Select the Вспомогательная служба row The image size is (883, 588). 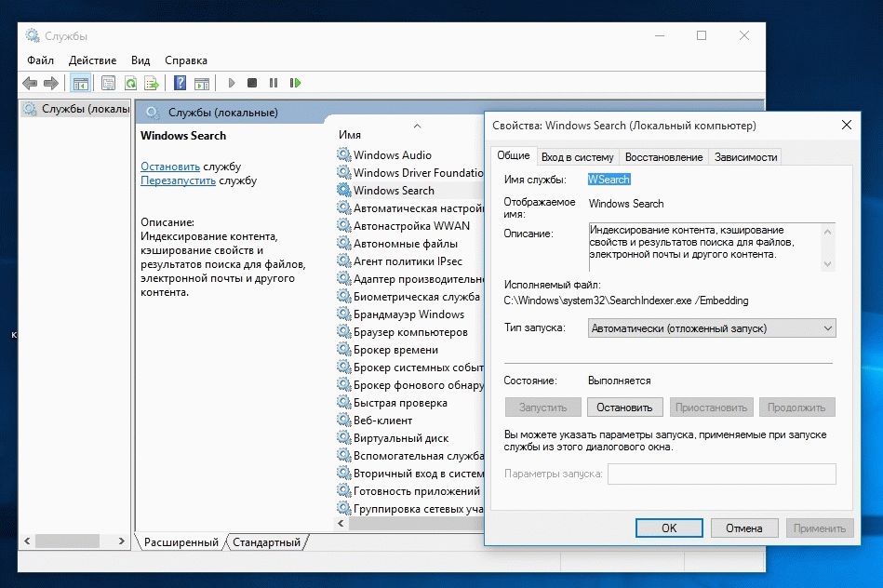pyautogui.click(x=410, y=455)
